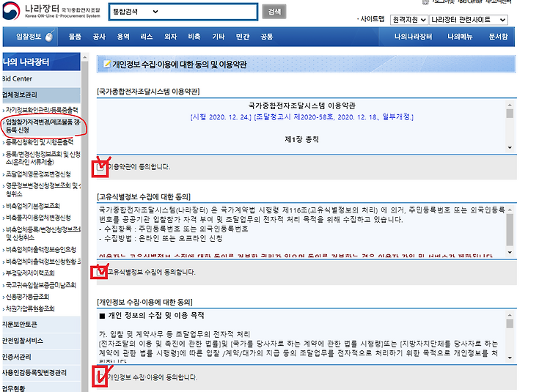Open the 리스 menu item
The image size is (550, 392).
tap(147, 37)
